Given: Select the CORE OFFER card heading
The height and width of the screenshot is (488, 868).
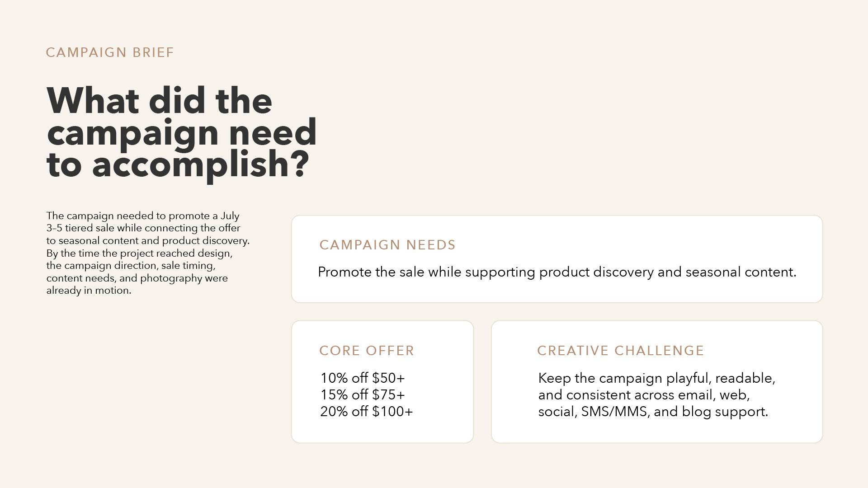Looking at the screenshot, I should [x=367, y=351].
